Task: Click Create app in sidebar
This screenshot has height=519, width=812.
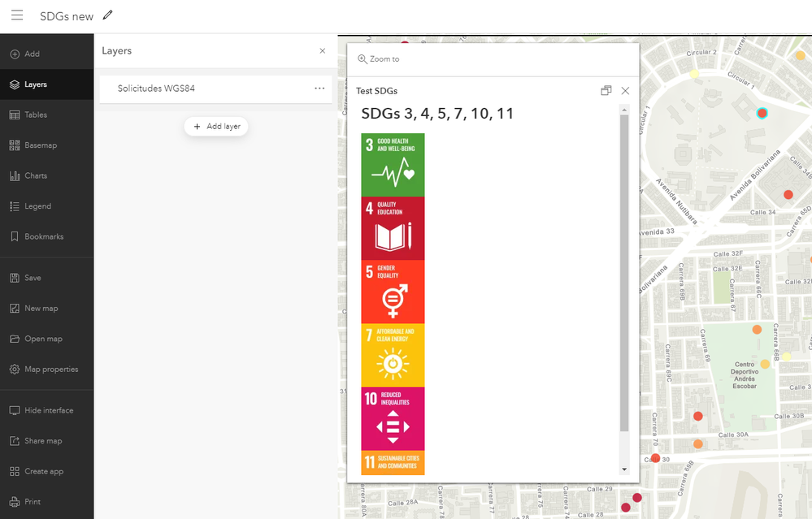Action: pyautogui.click(x=46, y=471)
